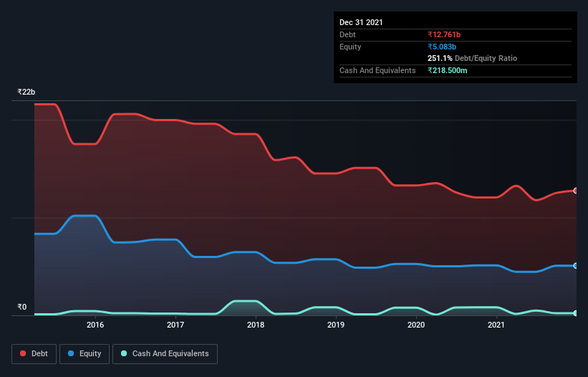Click the 2017 x-axis label

point(175,325)
